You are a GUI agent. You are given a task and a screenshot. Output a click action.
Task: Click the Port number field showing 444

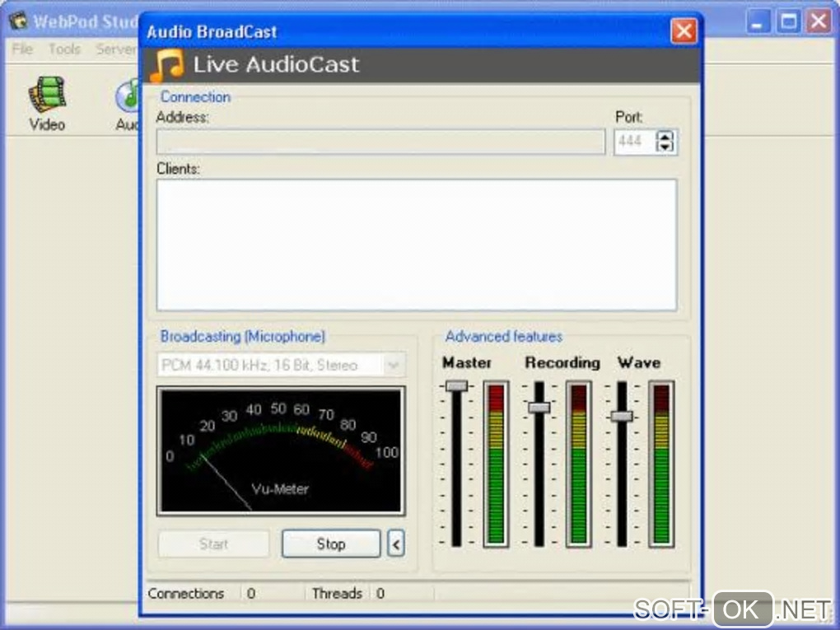tap(634, 142)
